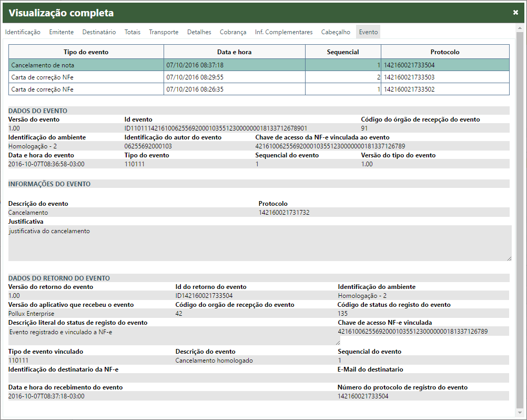
Task: Select the Totais tab
Action: pyautogui.click(x=133, y=32)
